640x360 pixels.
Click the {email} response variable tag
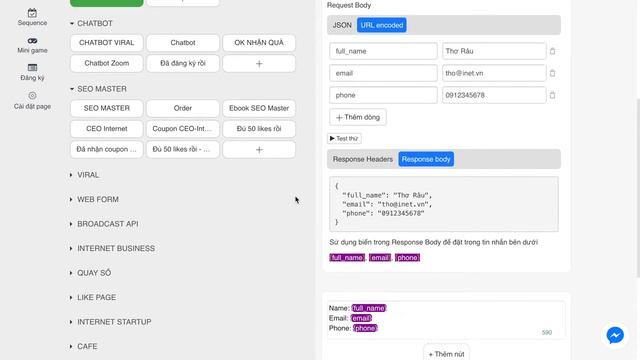[380, 258]
